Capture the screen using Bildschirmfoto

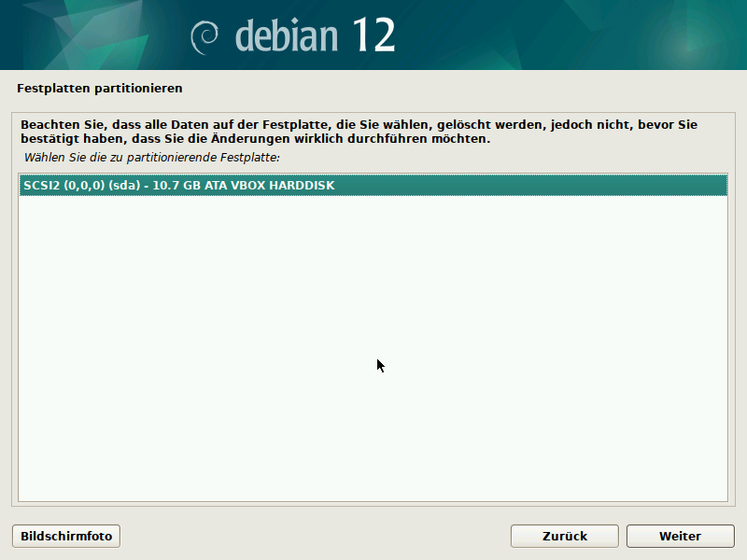(65, 536)
